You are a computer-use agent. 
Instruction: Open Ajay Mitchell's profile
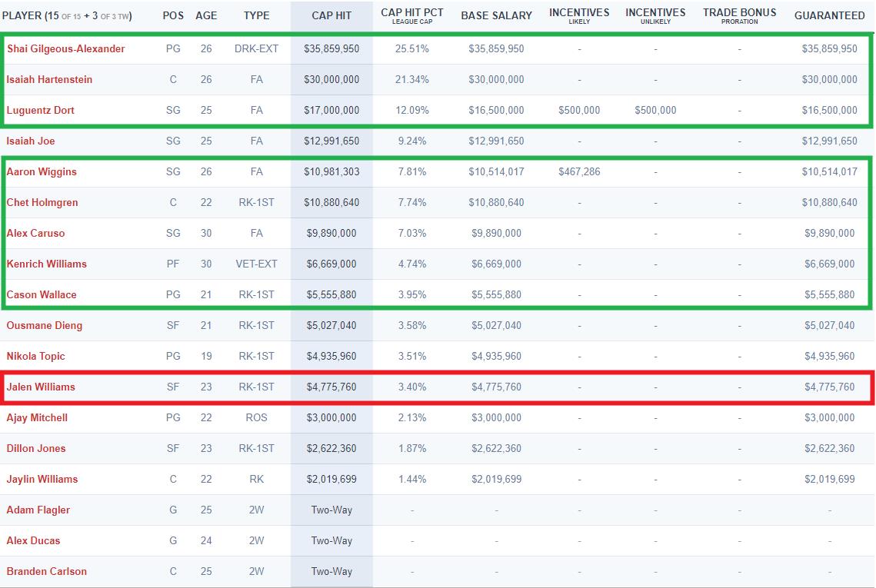pos(37,417)
